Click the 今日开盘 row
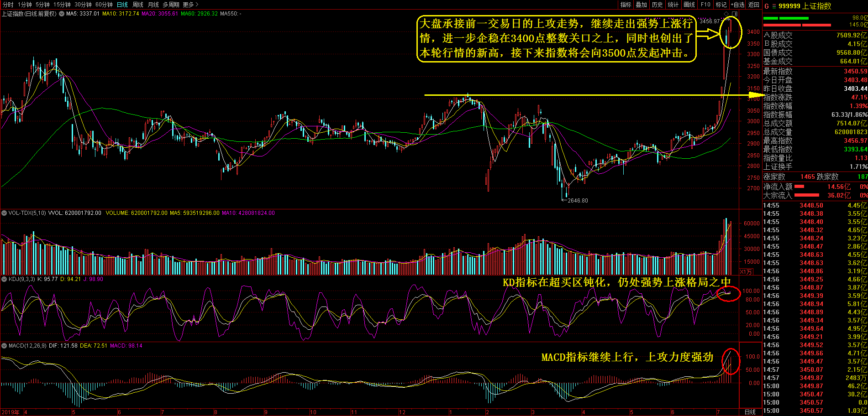The image size is (868, 416). 815,80
